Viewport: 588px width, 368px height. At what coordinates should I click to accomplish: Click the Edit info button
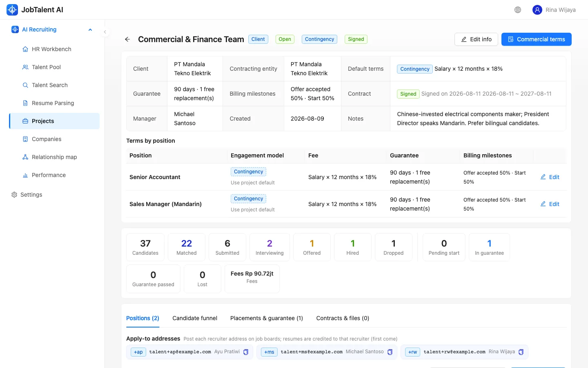[x=476, y=39]
